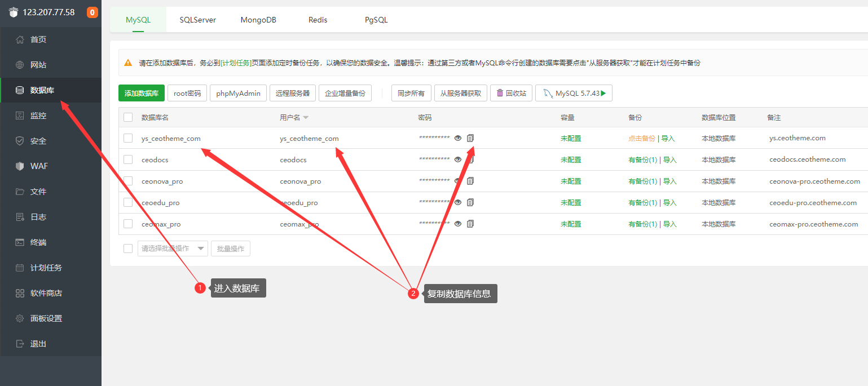This screenshot has height=386, width=868.
Task: Switch to the SQLServer tab
Action: 198,20
